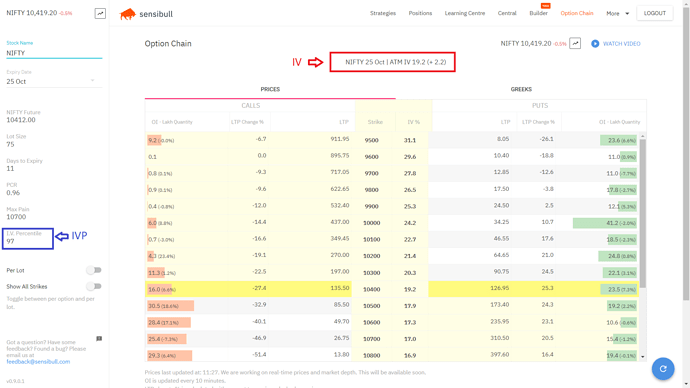
Task: Select the 9600 strike cell
Action: click(x=371, y=157)
